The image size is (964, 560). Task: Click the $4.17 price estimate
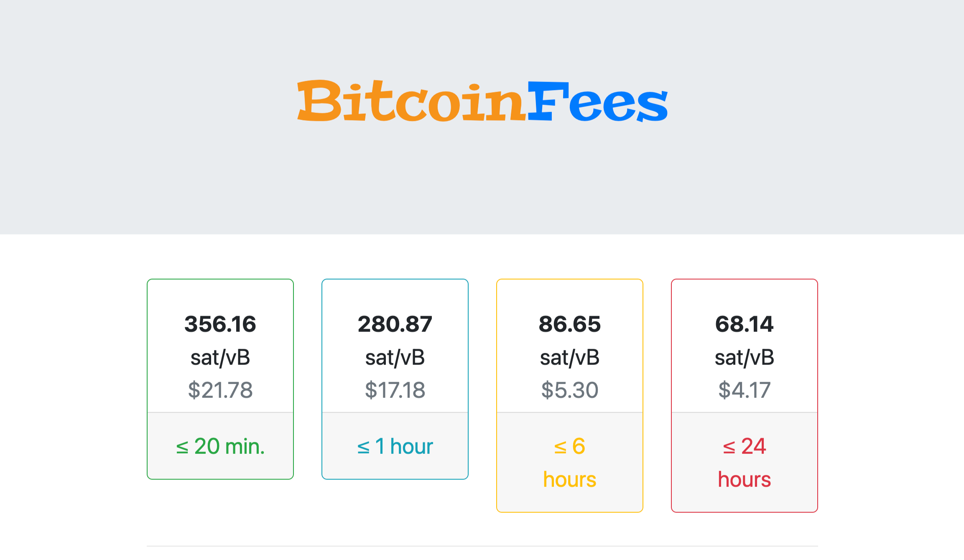point(745,390)
